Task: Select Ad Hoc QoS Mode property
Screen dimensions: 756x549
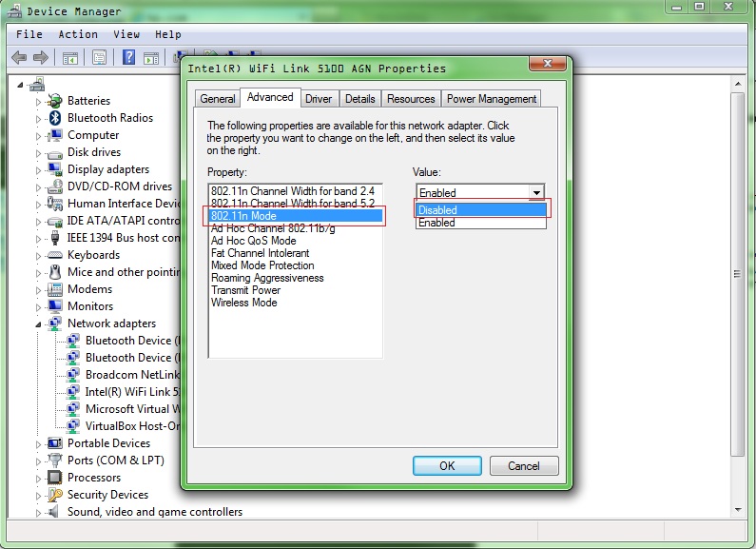Action: pyautogui.click(x=296, y=241)
